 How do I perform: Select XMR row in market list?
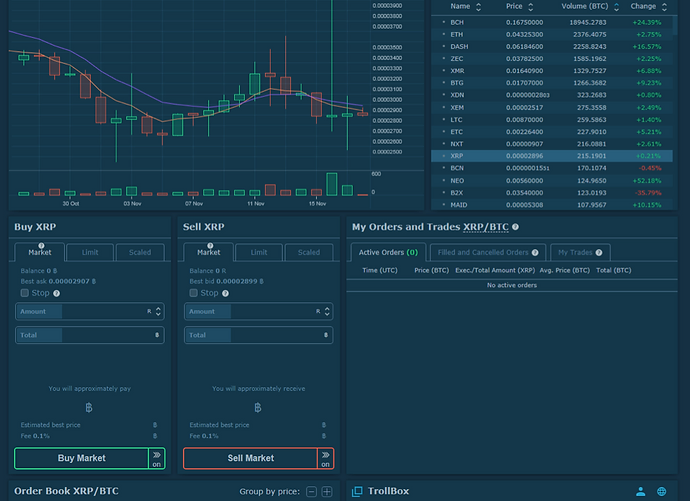pos(552,71)
